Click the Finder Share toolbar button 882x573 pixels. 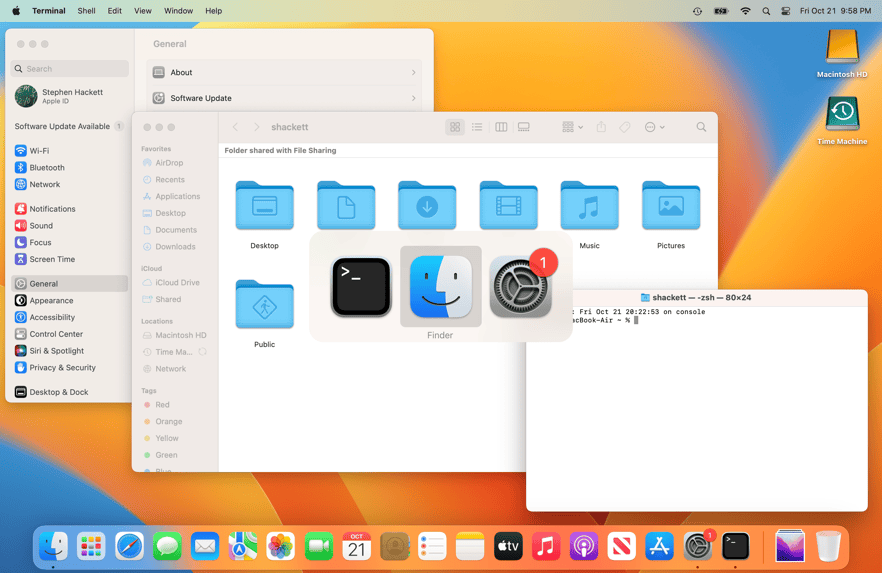tap(601, 127)
